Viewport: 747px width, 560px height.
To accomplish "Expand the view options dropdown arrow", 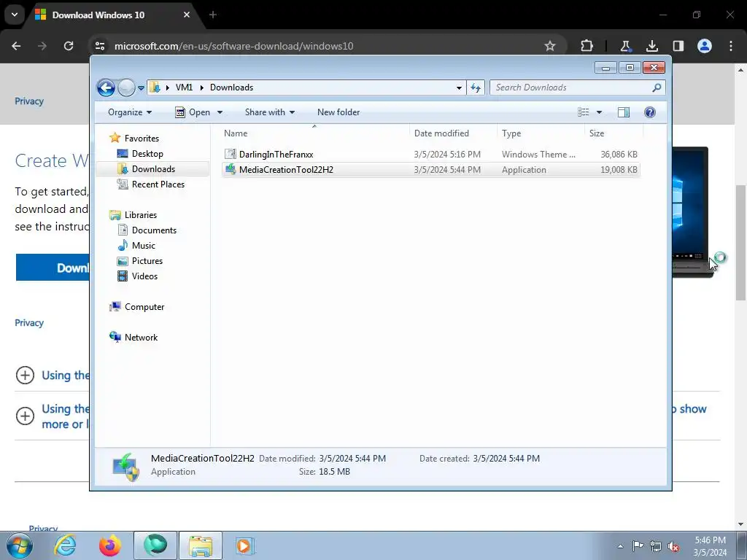I will click(x=600, y=112).
